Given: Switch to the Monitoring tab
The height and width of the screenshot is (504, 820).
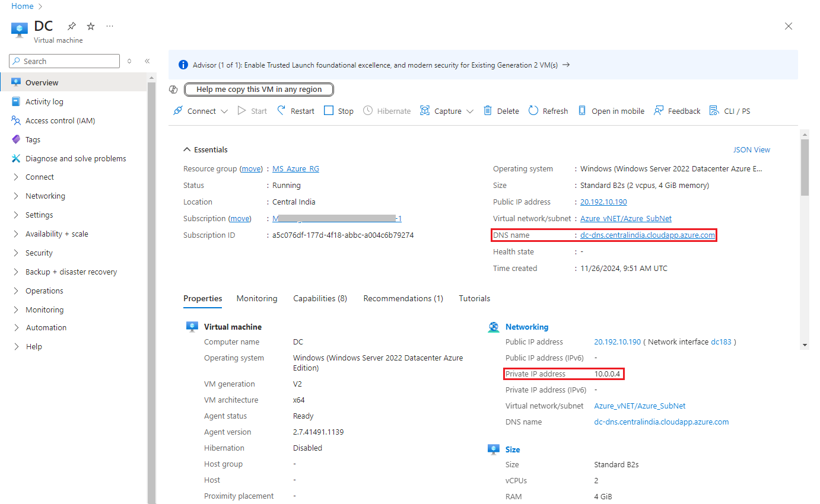Looking at the screenshot, I should (257, 299).
